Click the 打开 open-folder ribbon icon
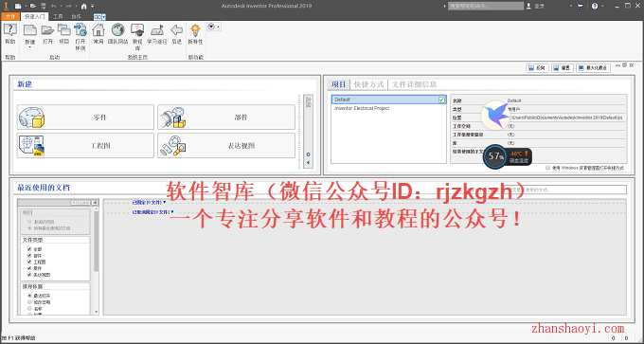The height and width of the screenshot is (344, 644). (47, 30)
